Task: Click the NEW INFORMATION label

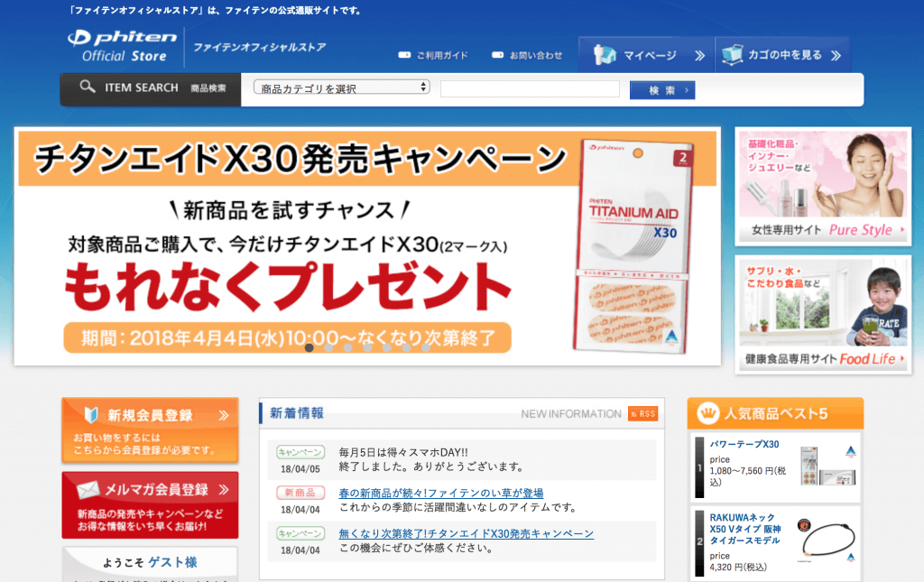Action: point(571,414)
